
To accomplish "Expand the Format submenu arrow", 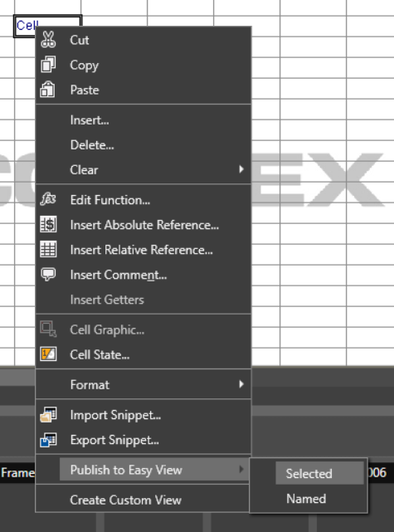I will click(241, 384).
